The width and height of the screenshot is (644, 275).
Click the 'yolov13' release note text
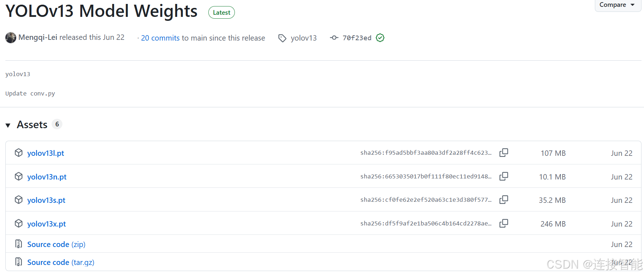tap(18, 74)
